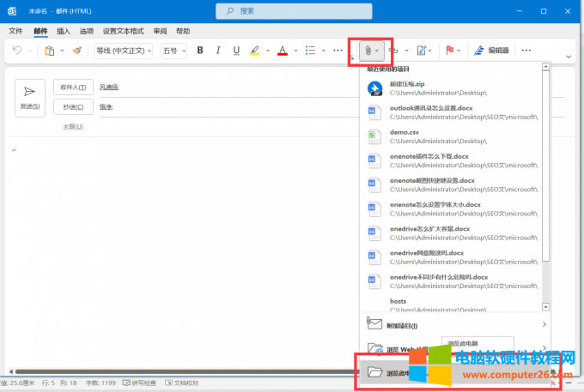Open the font name dropdown 等线
584x392 pixels.
tap(124, 51)
